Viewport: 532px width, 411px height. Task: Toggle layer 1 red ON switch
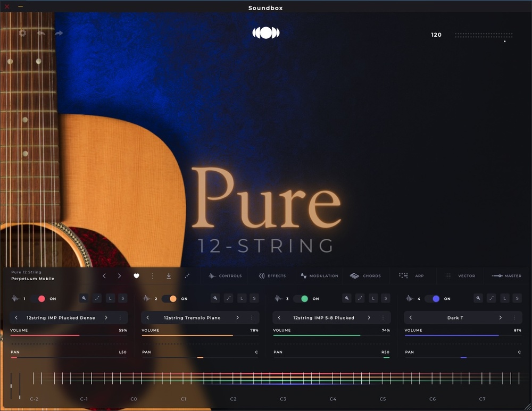(x=38, y=299)
